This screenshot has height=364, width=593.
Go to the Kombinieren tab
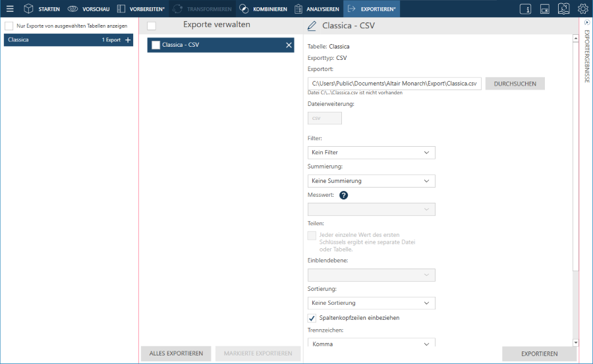coord(263,9)
